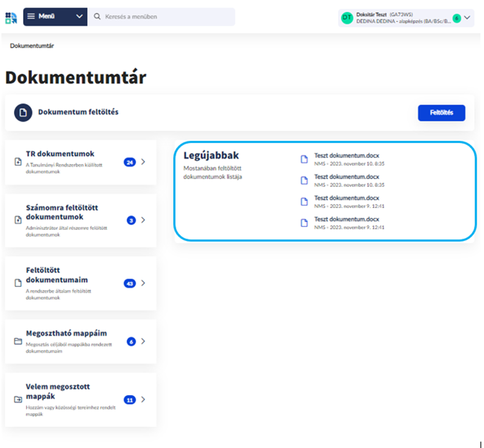This screenshot has width=484, height=448.
Task: Click the badge showing 43 on Feltöltött dokumentumaim
Action: point(130,283)
